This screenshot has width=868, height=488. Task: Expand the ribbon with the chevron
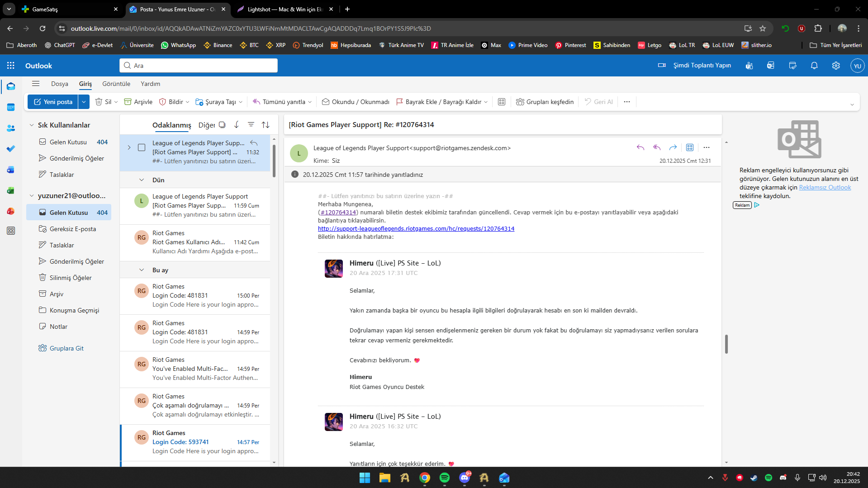(852, 104)
